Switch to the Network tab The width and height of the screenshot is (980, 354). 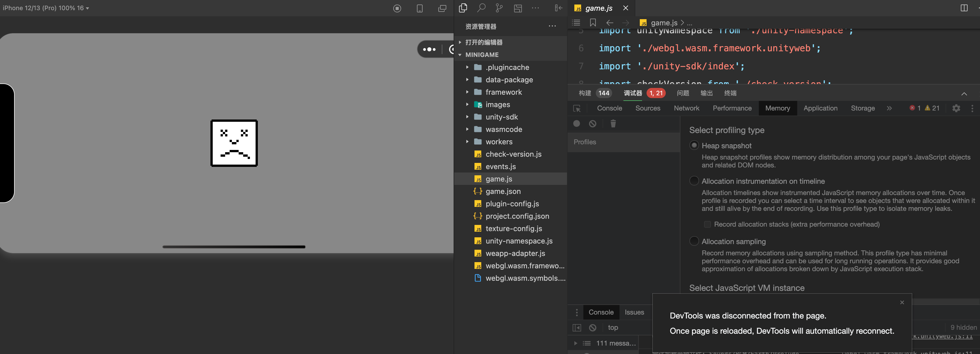(686, 108)
